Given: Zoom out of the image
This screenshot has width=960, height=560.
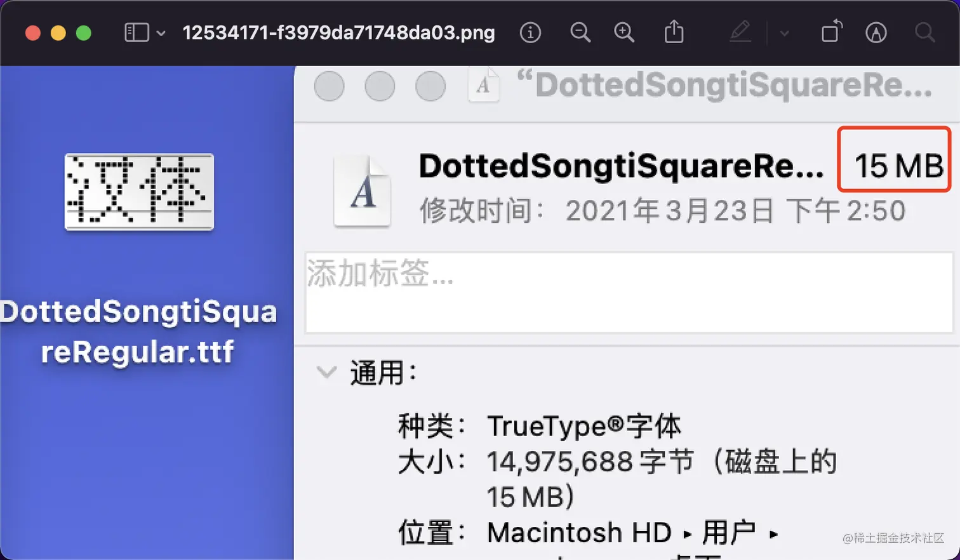Looking at the screenshot, I should [580, 32].
